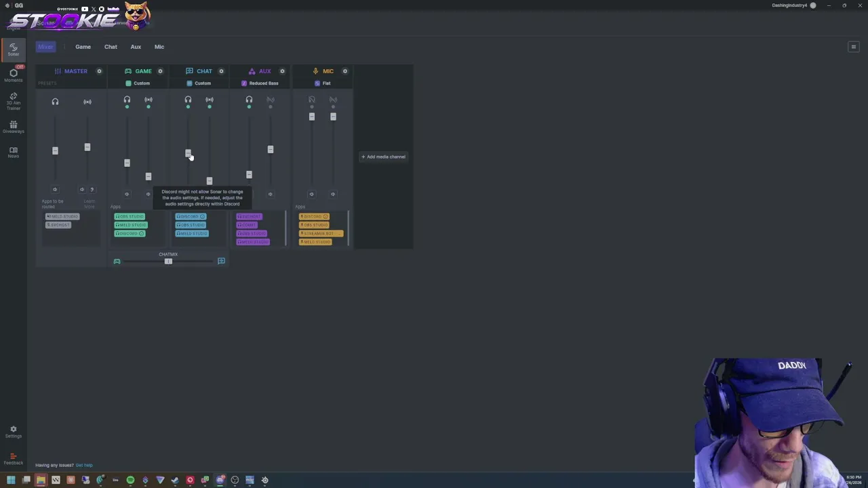The image size is (868, 488).
Task: Click the ChatMix balance slider handle
Action: pos(168,261)
